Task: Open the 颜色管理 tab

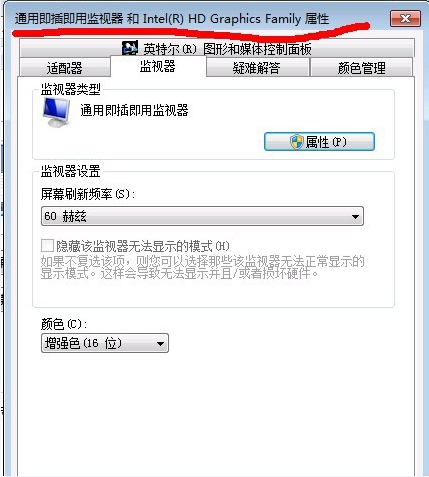Action: click(361, 68)
